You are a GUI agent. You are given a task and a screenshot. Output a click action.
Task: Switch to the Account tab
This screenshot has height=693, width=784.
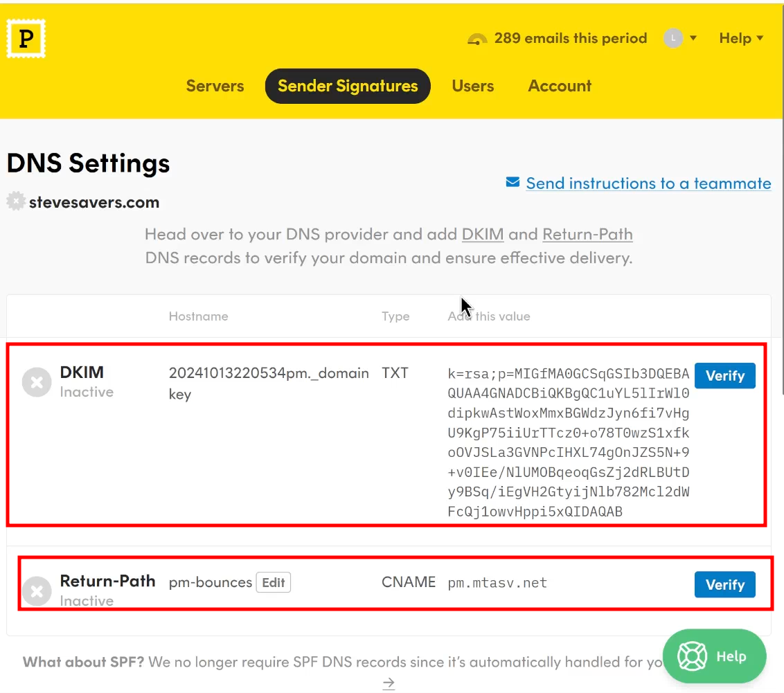(x=560, y=86)
